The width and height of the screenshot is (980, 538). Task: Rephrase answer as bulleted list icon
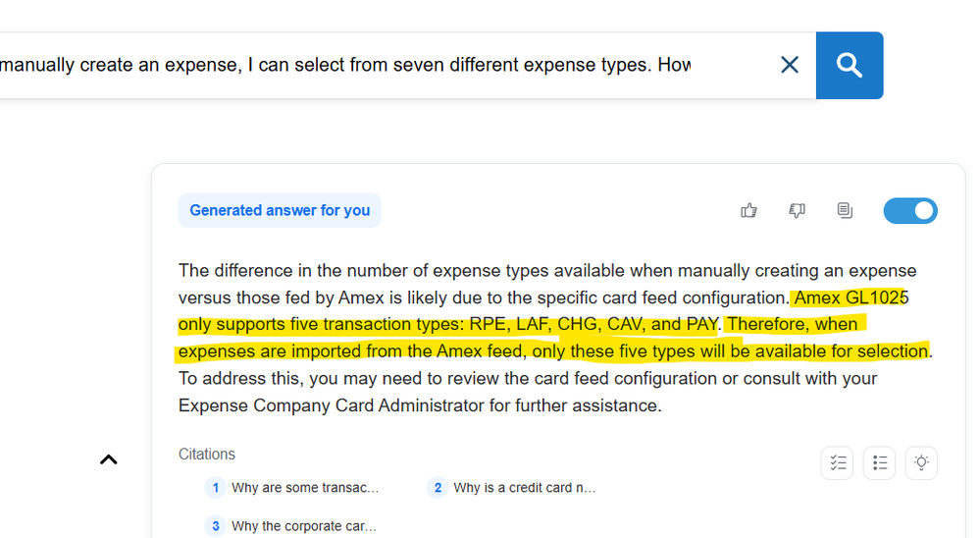(879, 463)
